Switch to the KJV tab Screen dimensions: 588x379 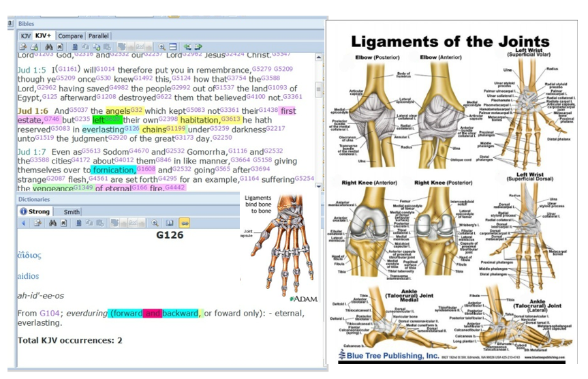[x=25, y=35]
